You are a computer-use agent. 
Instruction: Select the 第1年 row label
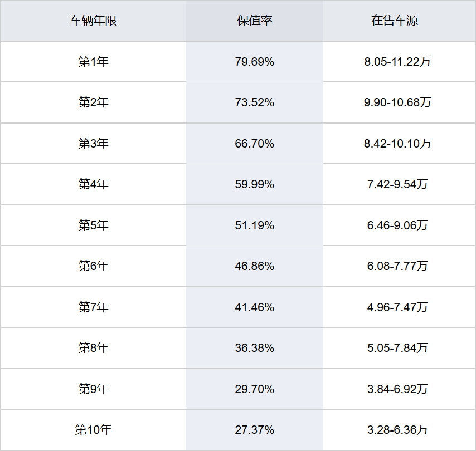93,62
